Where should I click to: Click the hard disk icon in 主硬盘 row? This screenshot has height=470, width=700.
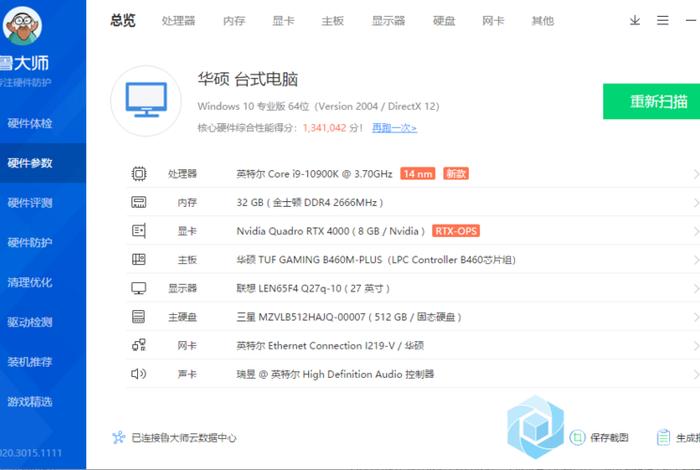pos(139,317)
